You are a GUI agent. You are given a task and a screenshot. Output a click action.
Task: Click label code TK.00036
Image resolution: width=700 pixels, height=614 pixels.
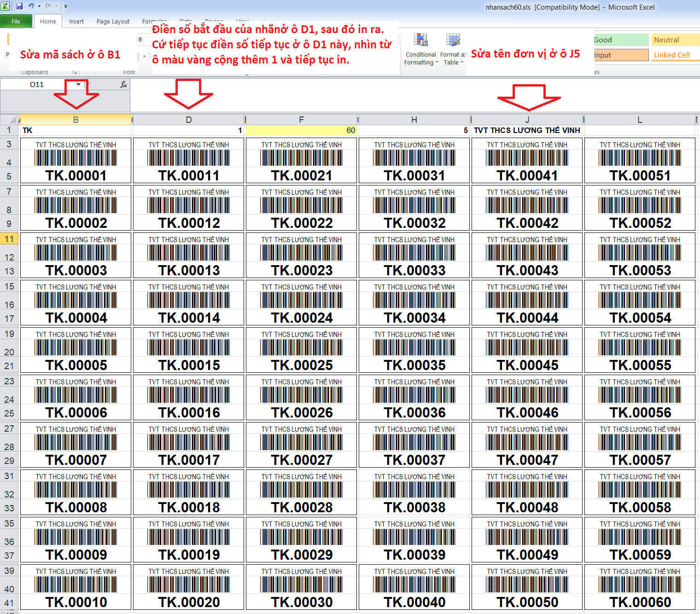click(414, 412)
